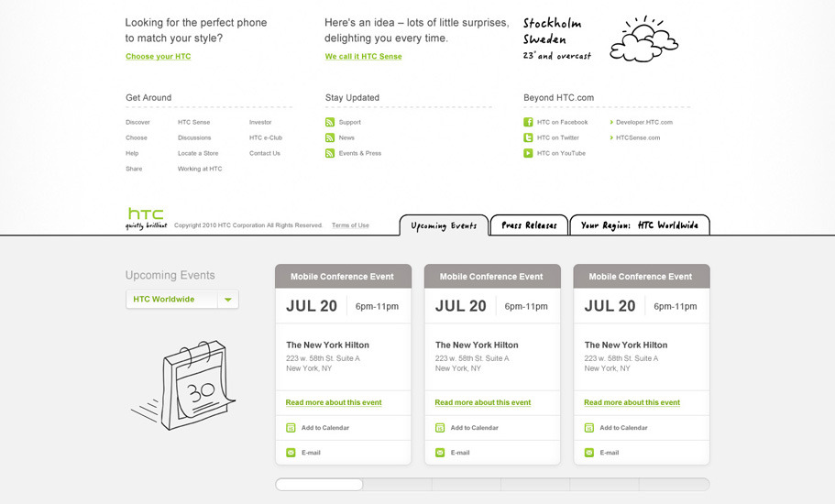The image size is (835, 504).
Task: Click the calendar icon in second event card
Action: pyautogui.click(x=440, y=427)
